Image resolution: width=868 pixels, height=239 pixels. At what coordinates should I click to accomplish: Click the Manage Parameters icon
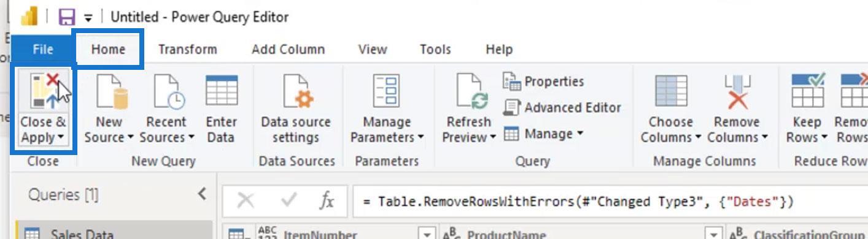coord(387,92)
